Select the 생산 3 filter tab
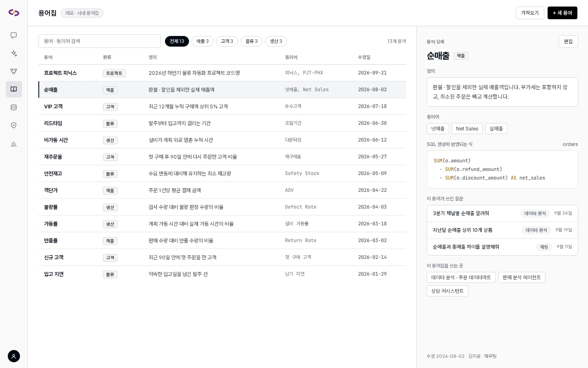The image size is (588, 368). (276, 41)
